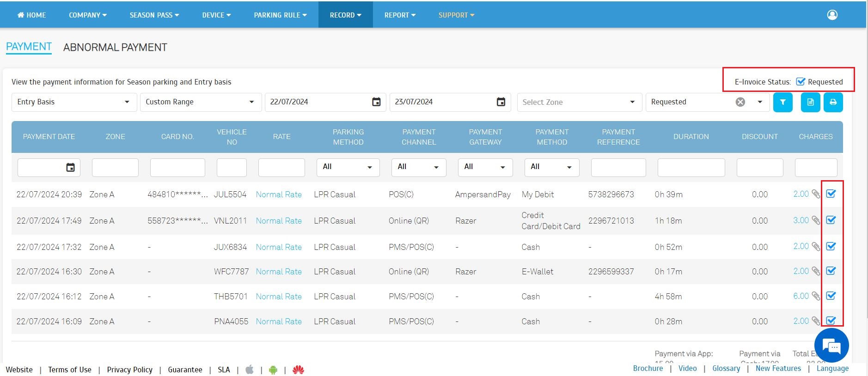Screen dimensions: 868x376
Task: Open the Support menu
Action: (456, 15)
